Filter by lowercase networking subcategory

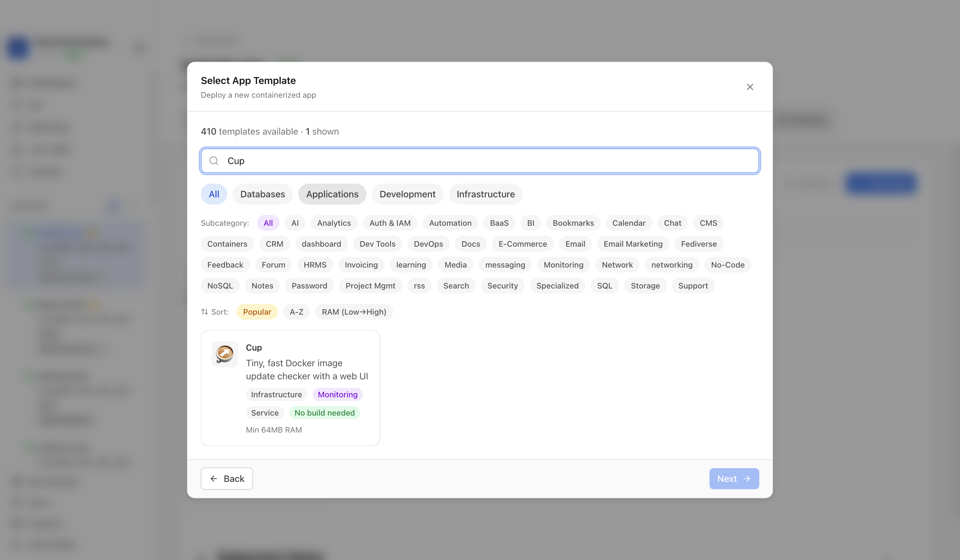click(672, 265)
